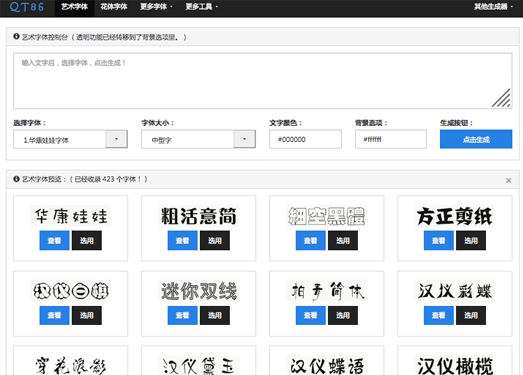523x375 pixels.
Task: Open the 选择字体 font dropdown
Action: coord(70,139)
